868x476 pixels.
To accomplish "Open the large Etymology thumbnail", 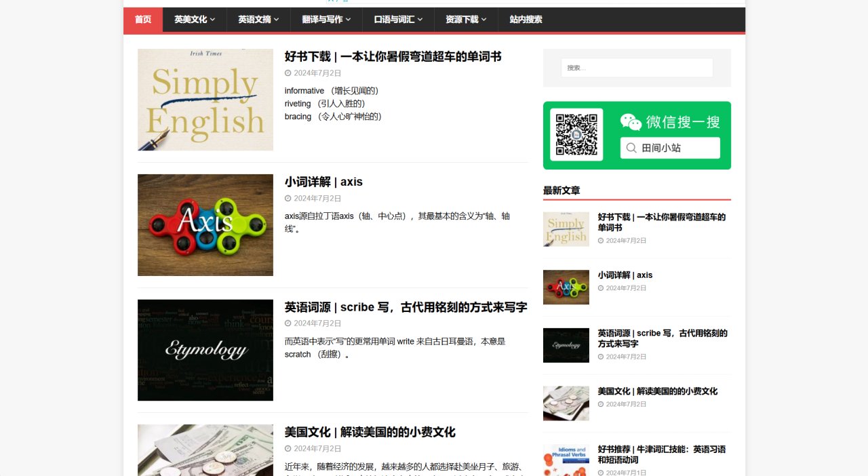I will (x=205, y=350).
